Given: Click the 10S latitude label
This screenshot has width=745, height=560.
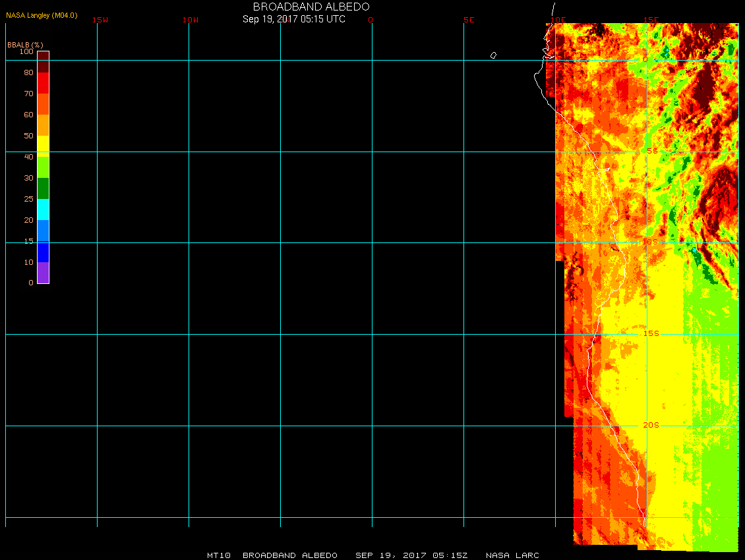Looking at the screenshot, I should click(650, 242).
